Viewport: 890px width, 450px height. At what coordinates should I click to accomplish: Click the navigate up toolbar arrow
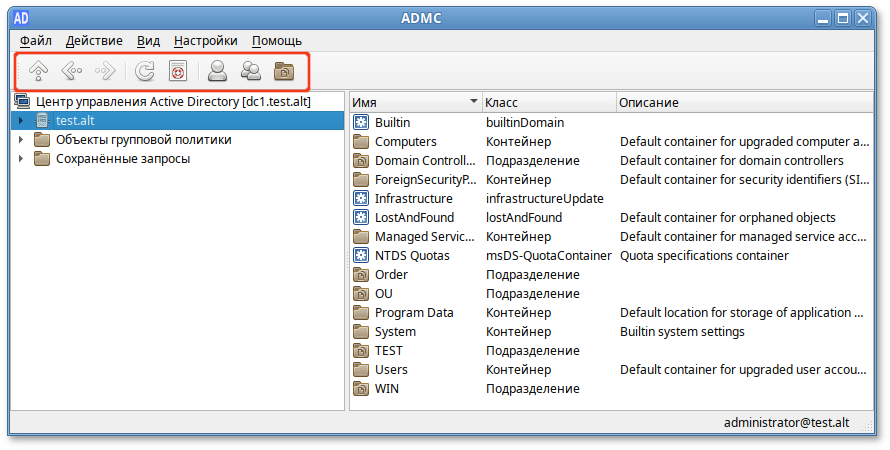38,71
